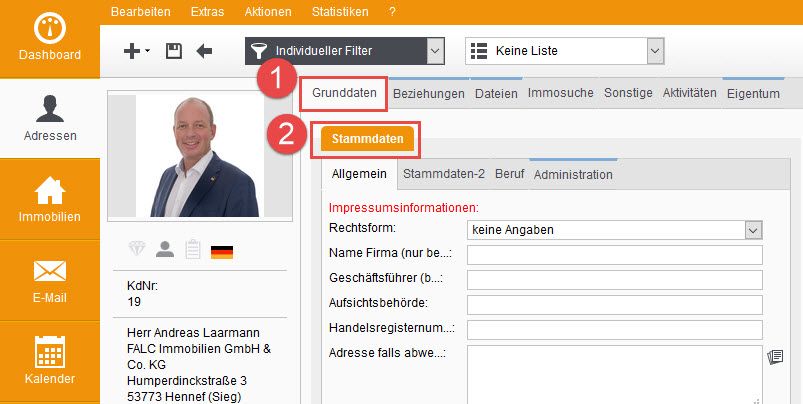This screenshot has width=803, height=404.
Task: Expand the Rechtsform dropdown
Action: pyautogui.click(x=753, y=230)
